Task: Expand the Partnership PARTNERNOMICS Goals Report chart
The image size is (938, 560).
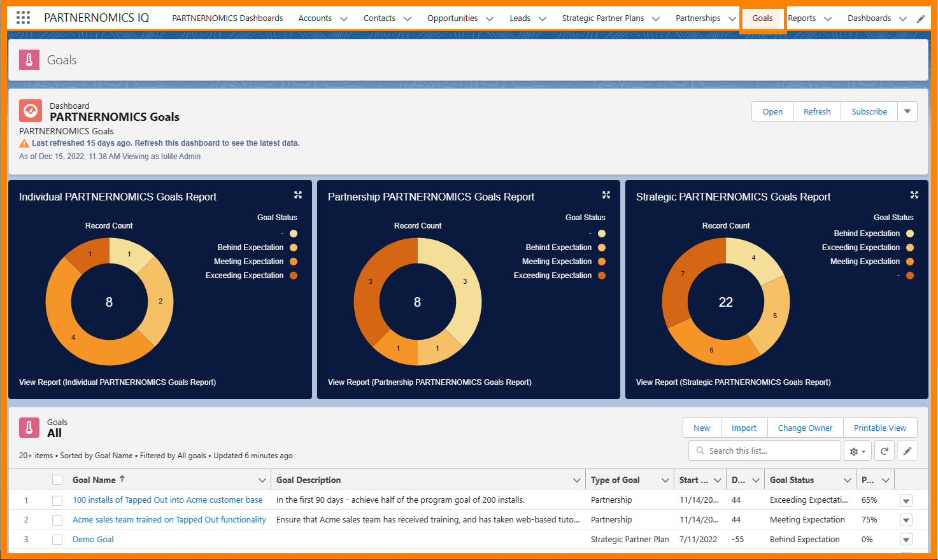Action: point(606,195)
